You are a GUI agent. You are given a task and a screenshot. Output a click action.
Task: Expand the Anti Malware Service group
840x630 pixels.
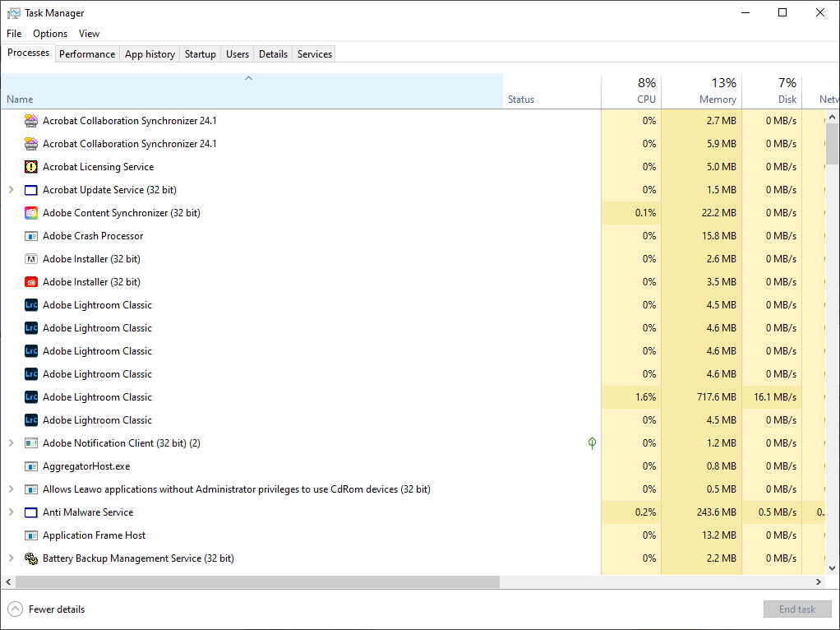(x=9, y=512)
